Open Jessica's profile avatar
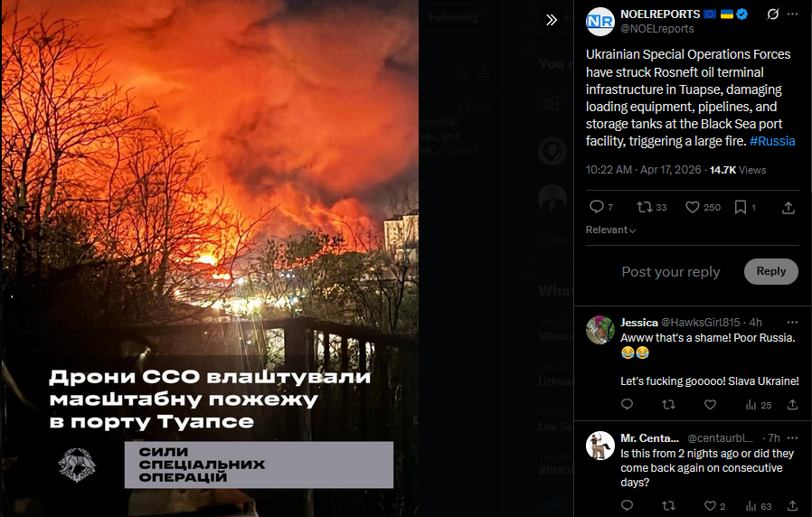Image resolution: width=812 pixels, height=517 pixels. [600, 330]
